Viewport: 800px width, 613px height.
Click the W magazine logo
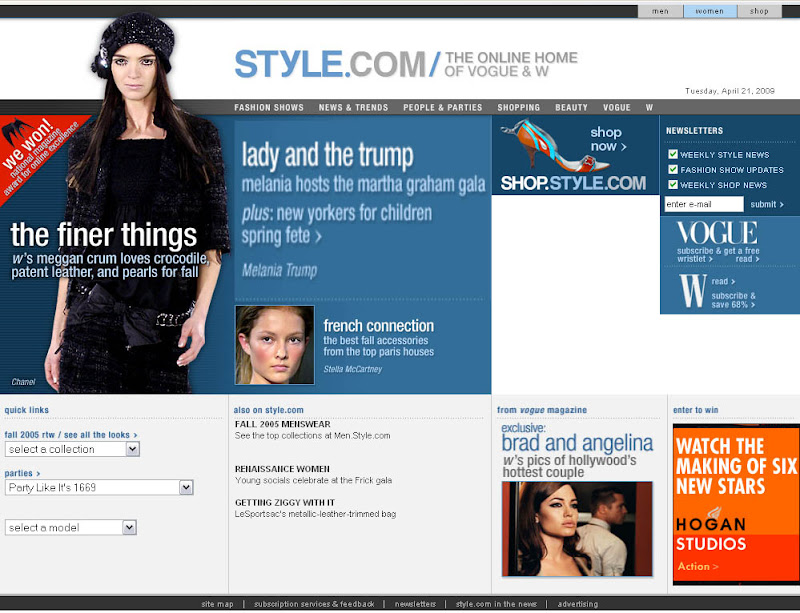pyautogui.click(x=693, y=290)
